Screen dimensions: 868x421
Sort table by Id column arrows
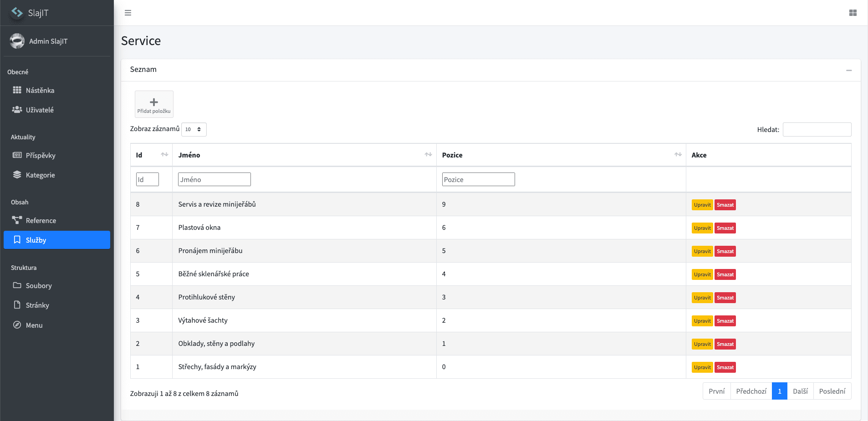164,155
